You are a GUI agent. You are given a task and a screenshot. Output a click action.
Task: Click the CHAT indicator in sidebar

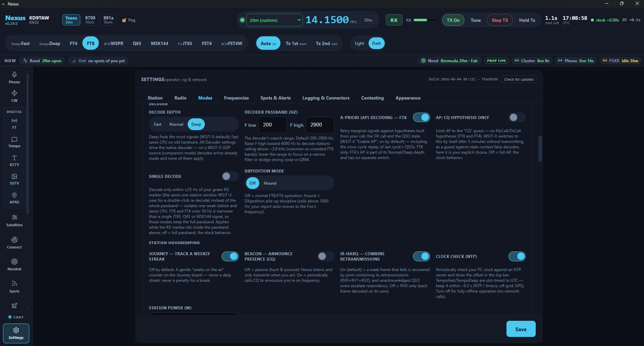(x=15, y=317)
